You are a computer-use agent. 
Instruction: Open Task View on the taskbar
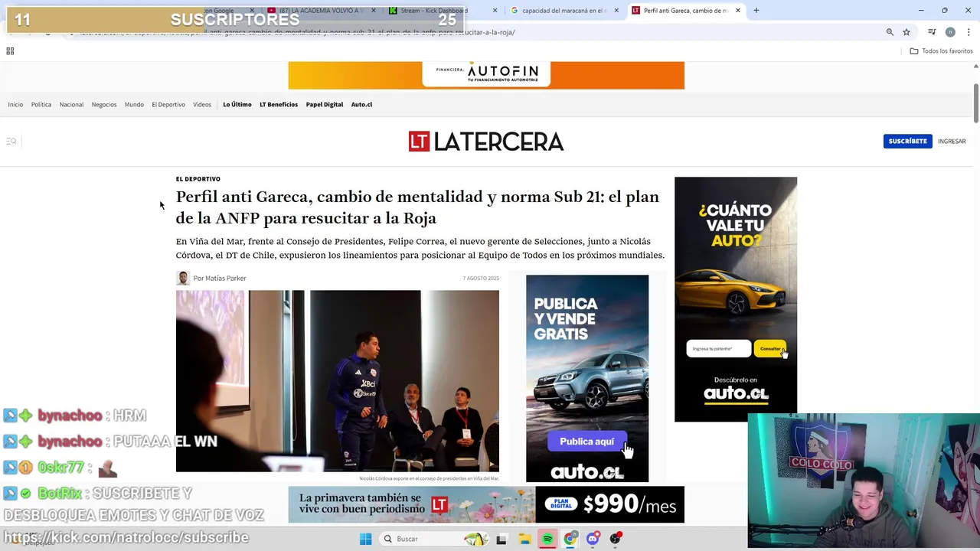[x=501, y=540]
